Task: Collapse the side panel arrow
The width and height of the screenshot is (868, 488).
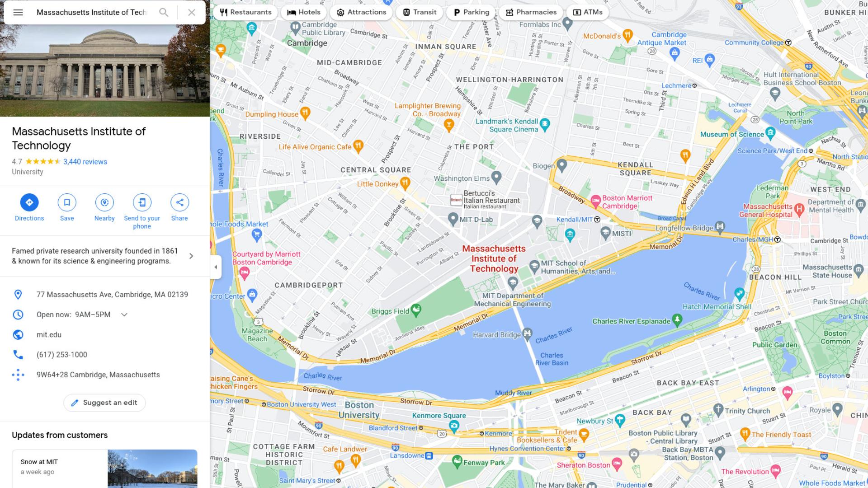Action: click(x=216, y=267)
